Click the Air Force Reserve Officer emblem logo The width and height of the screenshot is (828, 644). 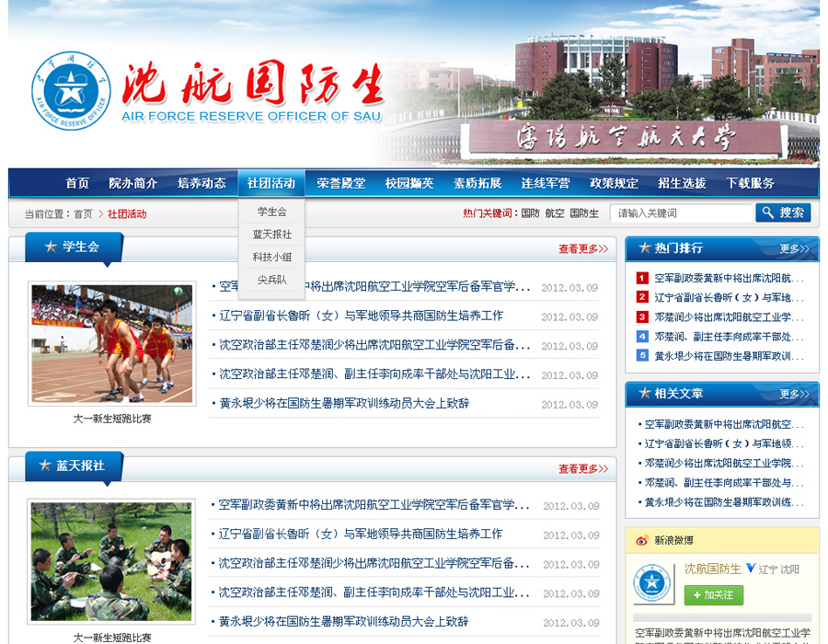pos(70,90)
